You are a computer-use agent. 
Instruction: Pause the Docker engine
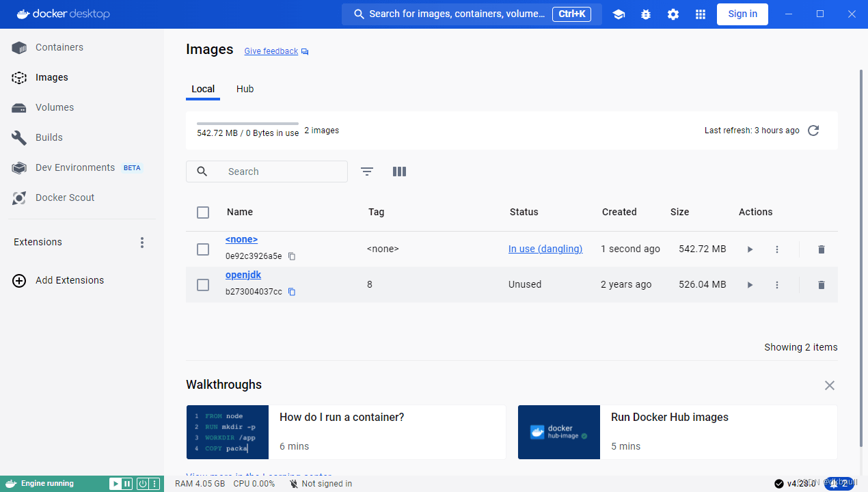(x=126, y=484)
